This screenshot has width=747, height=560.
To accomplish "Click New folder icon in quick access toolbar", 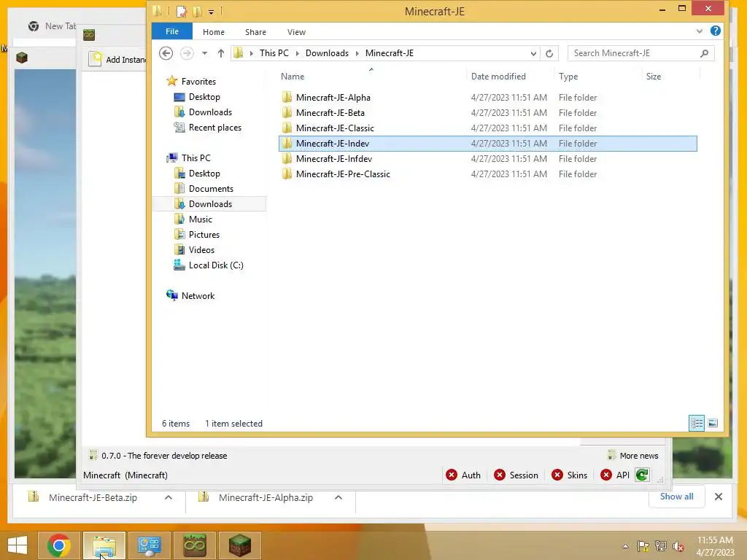I will pyautogui.click(x=197, y=11).
